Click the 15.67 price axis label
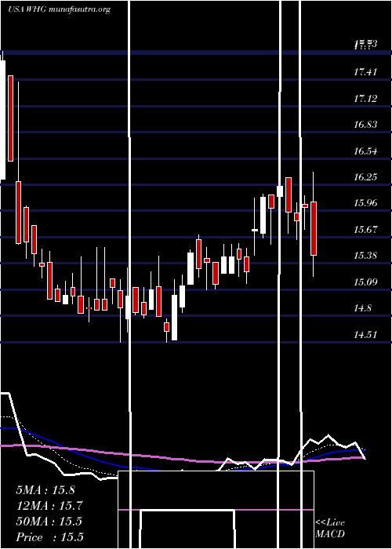 tap(365, 230)
